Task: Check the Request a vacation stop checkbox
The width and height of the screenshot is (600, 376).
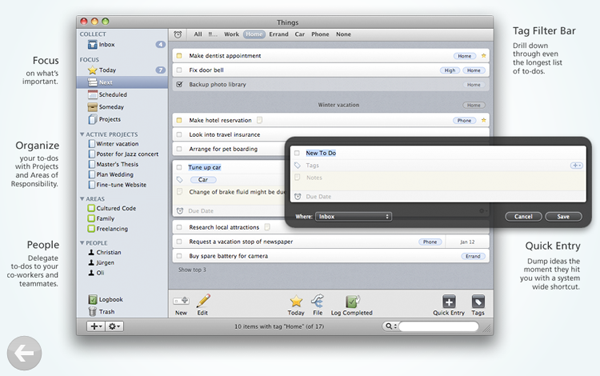Action: [x=179, y=242]
